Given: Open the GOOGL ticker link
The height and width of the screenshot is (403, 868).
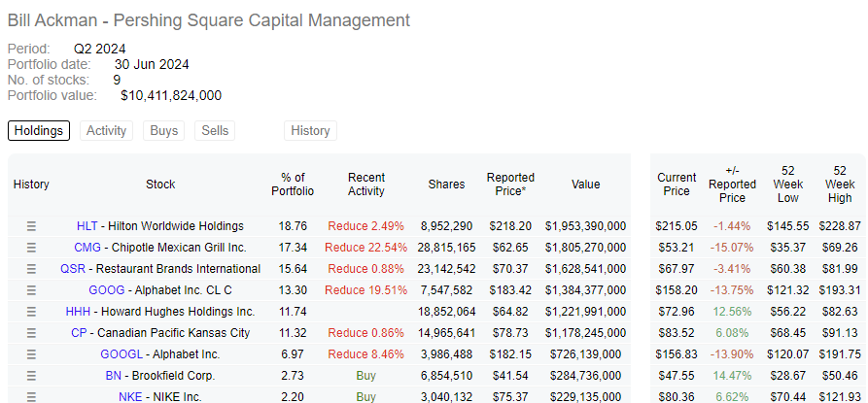Looking at the screenshot, I should point(122,354).
